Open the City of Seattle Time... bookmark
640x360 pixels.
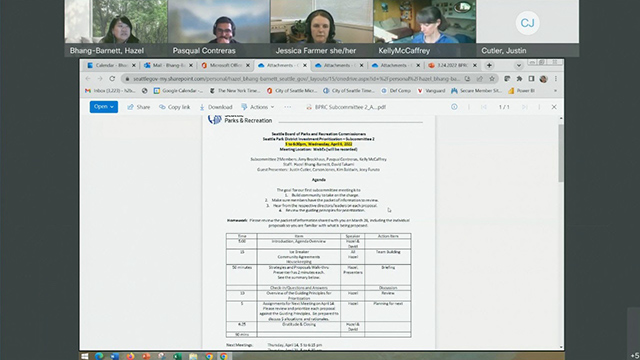(349, 91)
